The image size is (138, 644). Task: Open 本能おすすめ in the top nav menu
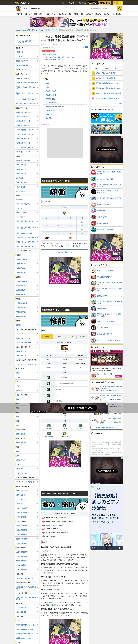tap(62, 14)
